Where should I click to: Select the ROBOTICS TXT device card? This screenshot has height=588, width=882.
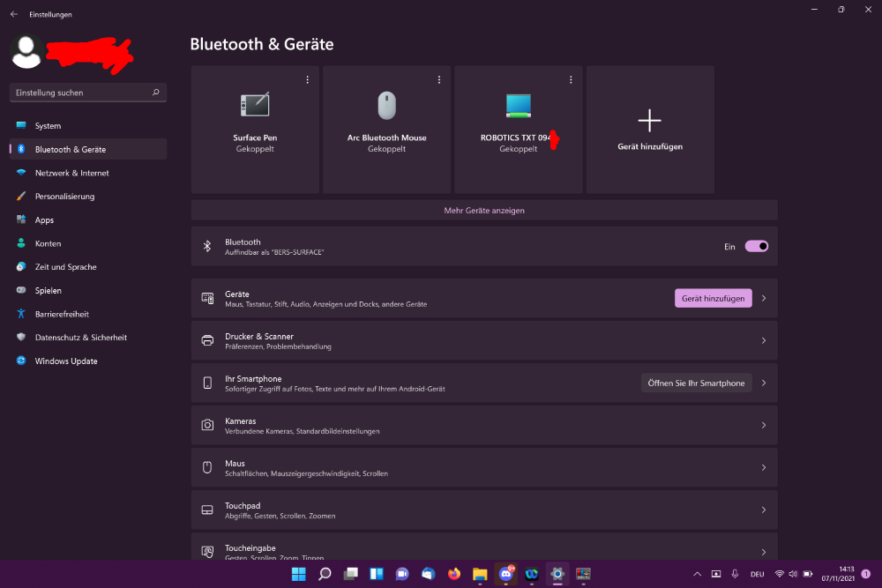[518, 130]
